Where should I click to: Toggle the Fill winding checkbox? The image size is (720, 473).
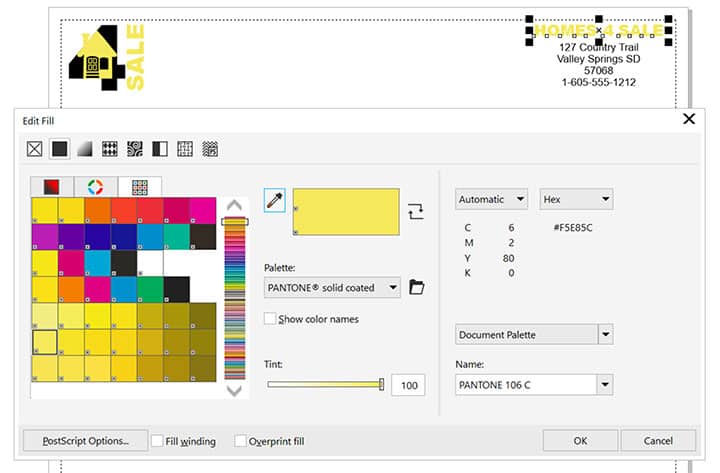158,441
